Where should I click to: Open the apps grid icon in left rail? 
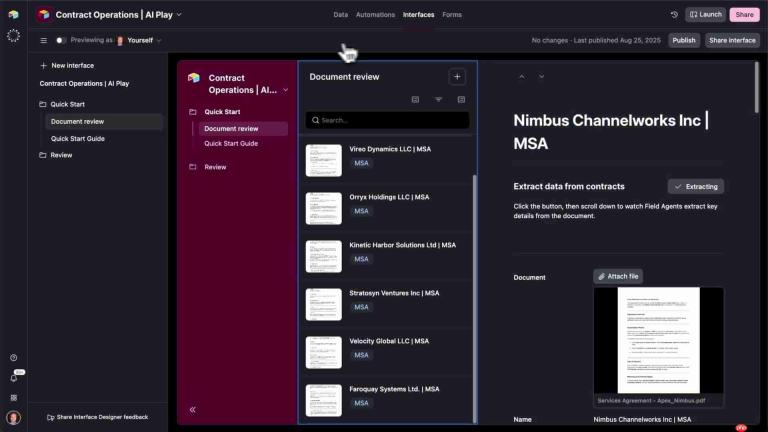point(14,398)
